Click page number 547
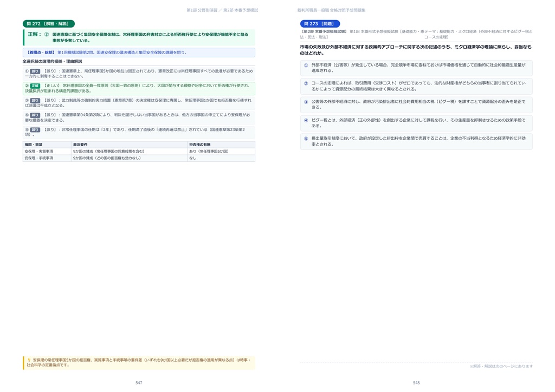Image resolution: width=555 pixels, height=392 pixels. click(139, 383)
